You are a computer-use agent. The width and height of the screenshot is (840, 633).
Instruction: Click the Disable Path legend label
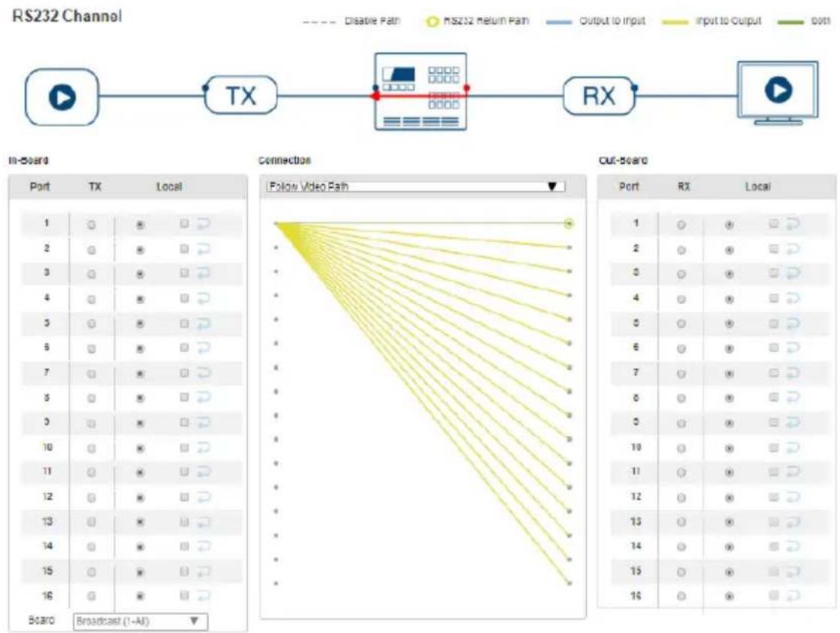tap(373, 21)
